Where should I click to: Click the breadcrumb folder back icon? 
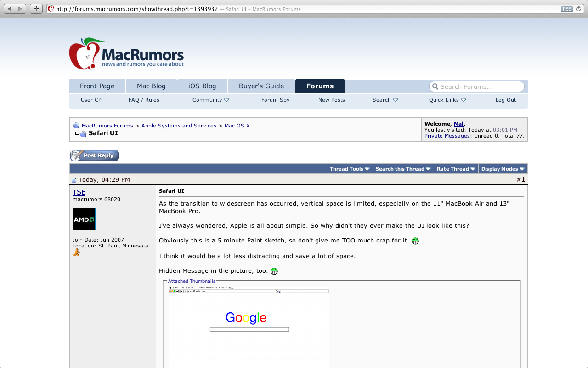pos(76,126)
